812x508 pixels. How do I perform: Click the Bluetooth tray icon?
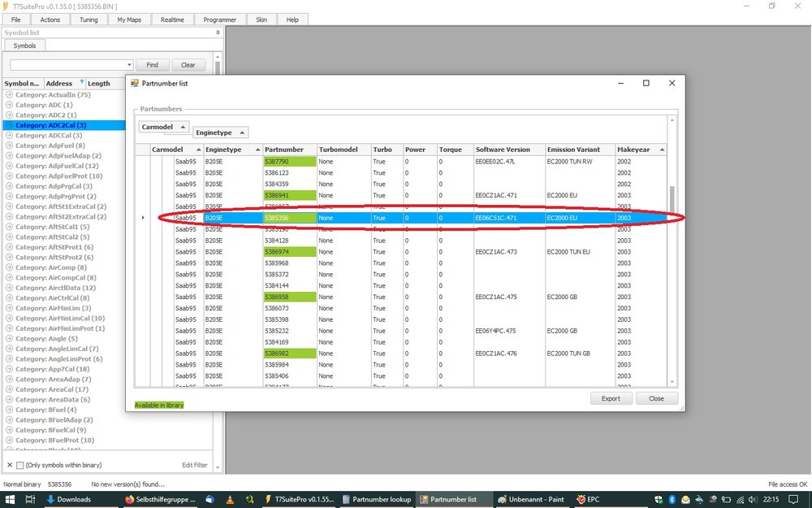tap(672, 499)
